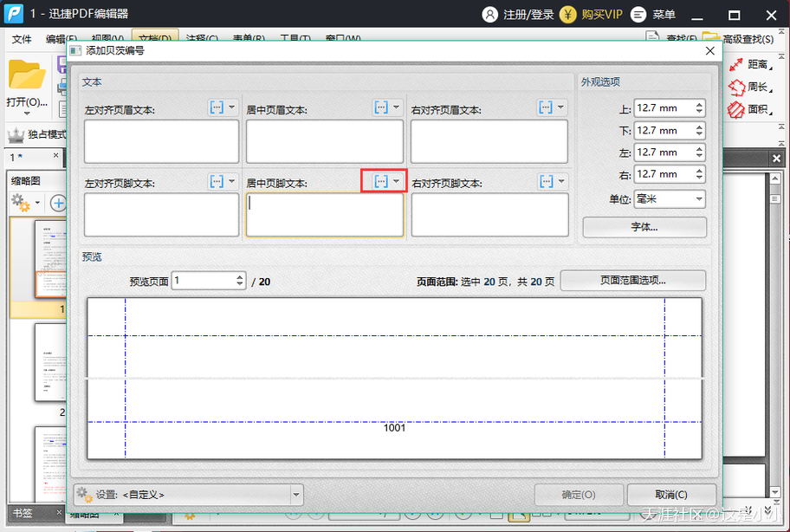Confirm with the 确定(O) button

point(579,495)
